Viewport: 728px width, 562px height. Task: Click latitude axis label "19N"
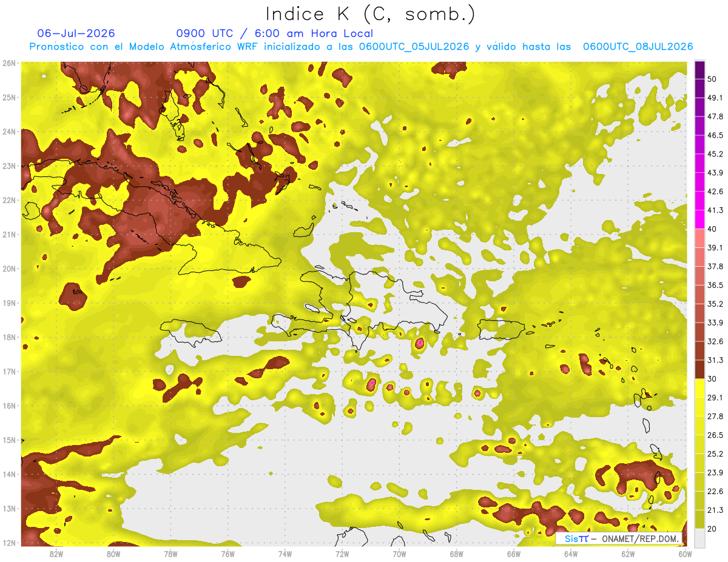click(x=9, y=303)
